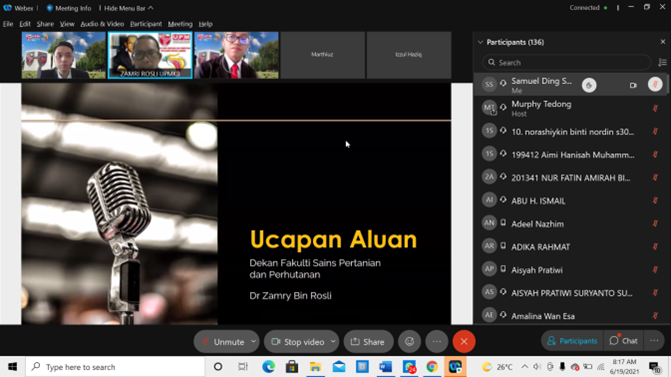The height and width of the screenshot is (377, 671).
Task: Click the participant Search field
Action: pos(567,62)
